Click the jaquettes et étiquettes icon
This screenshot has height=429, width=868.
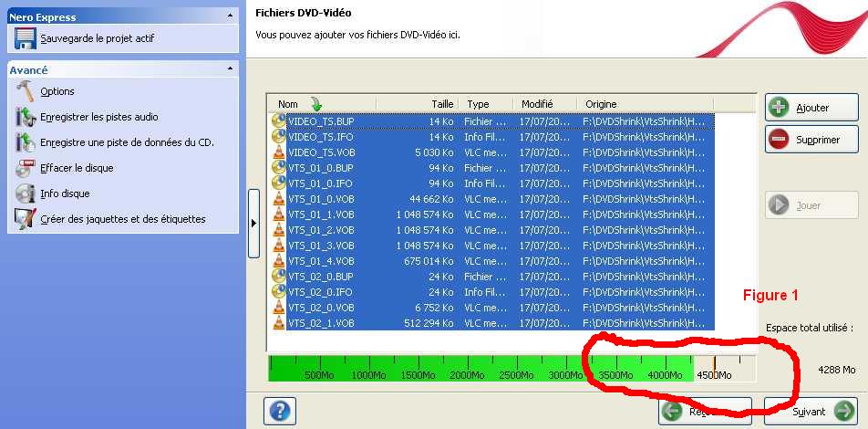point(26,219)
